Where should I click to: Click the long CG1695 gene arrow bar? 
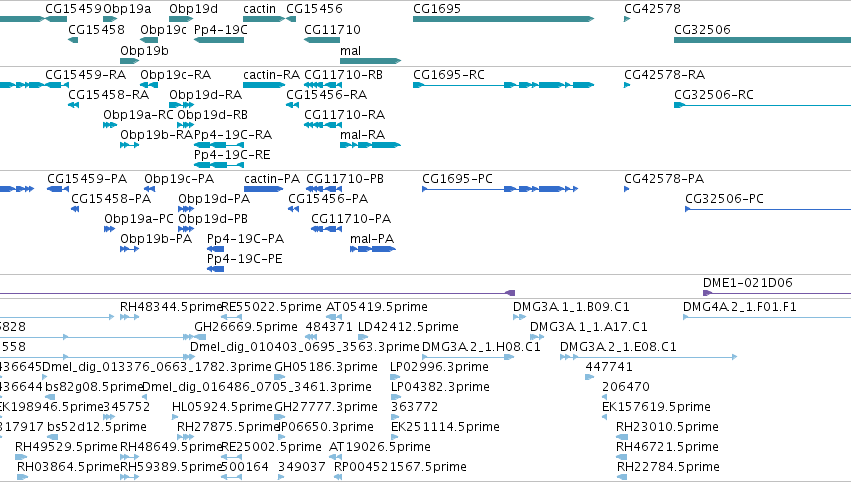(503, 19)
